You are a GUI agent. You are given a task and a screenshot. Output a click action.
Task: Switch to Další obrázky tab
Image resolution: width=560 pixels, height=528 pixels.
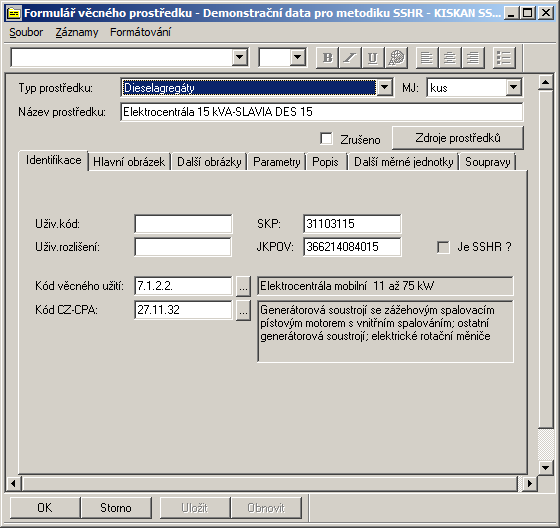209,162
